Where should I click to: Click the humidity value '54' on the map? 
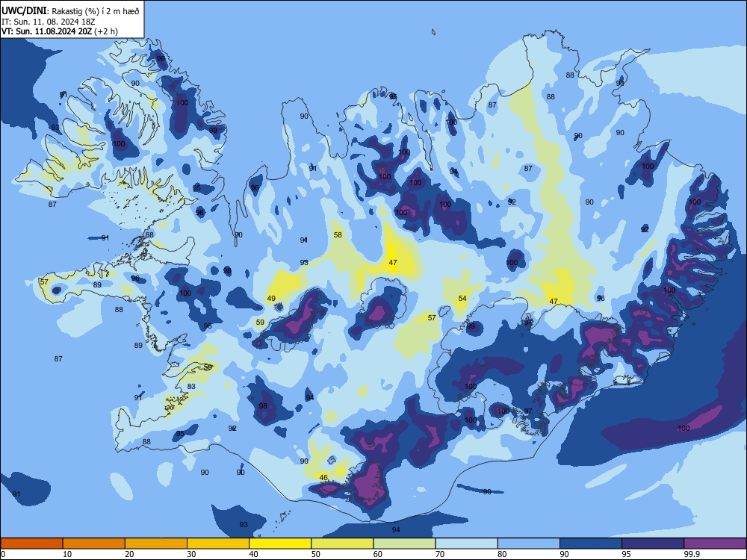(x=462, y=299)
